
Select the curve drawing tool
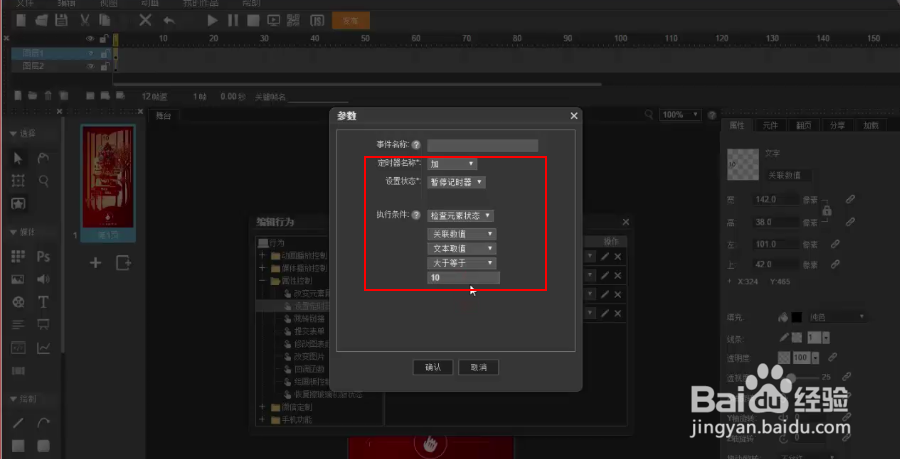pos(44,423)
